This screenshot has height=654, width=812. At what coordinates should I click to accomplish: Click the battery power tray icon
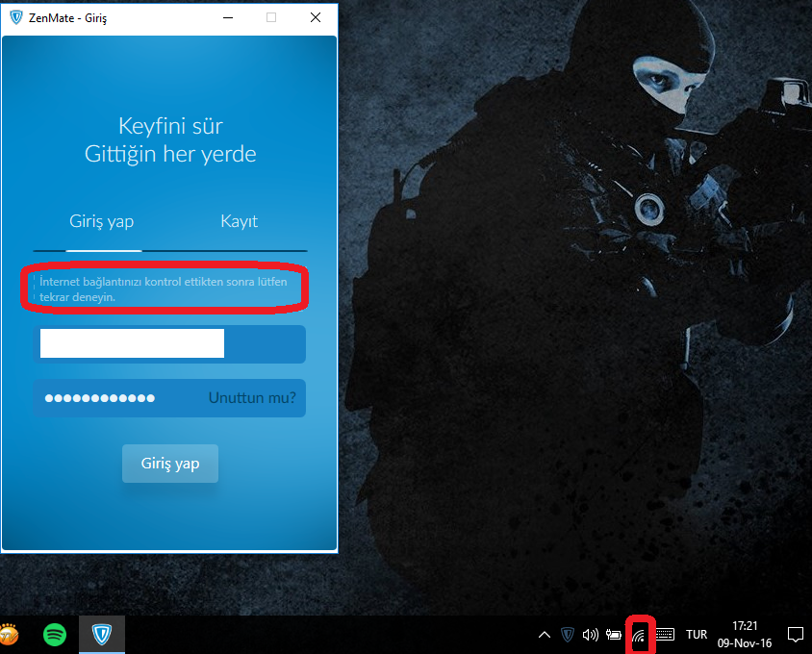[x=614, y=635]
